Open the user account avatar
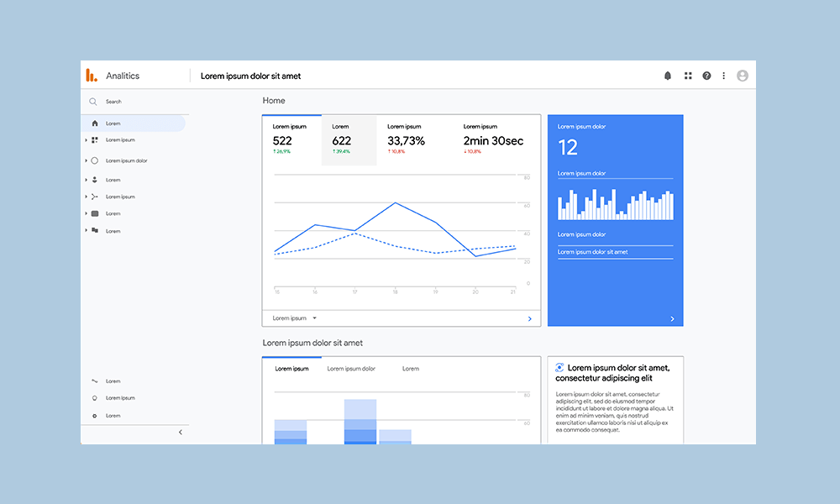The width and height of the screenshot is (840, 504). click(x=743, y=75)
